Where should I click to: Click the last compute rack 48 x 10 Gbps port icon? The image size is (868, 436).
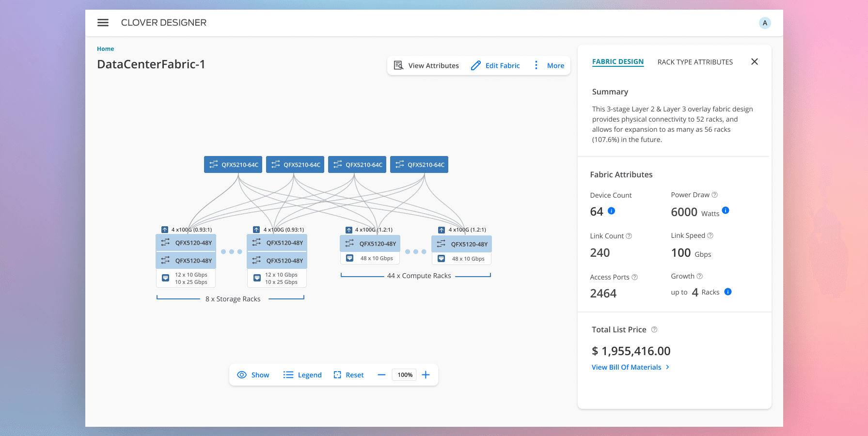pyautogui.click(x=442, y=259)
